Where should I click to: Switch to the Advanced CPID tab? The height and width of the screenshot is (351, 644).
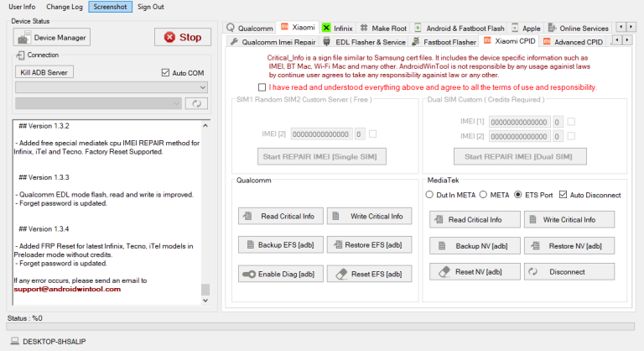pyautogui.click(x=574, y=41)
